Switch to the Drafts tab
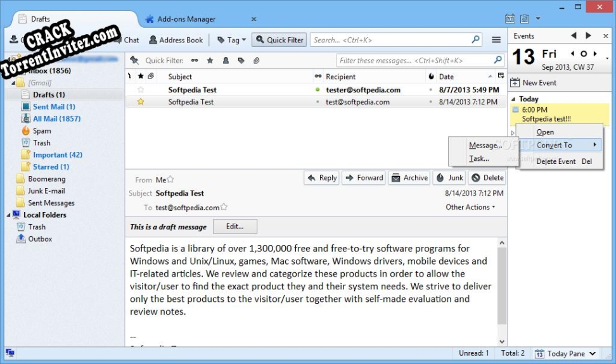The image size is (616, 364). pyautogui.click(x=40, y=19)
